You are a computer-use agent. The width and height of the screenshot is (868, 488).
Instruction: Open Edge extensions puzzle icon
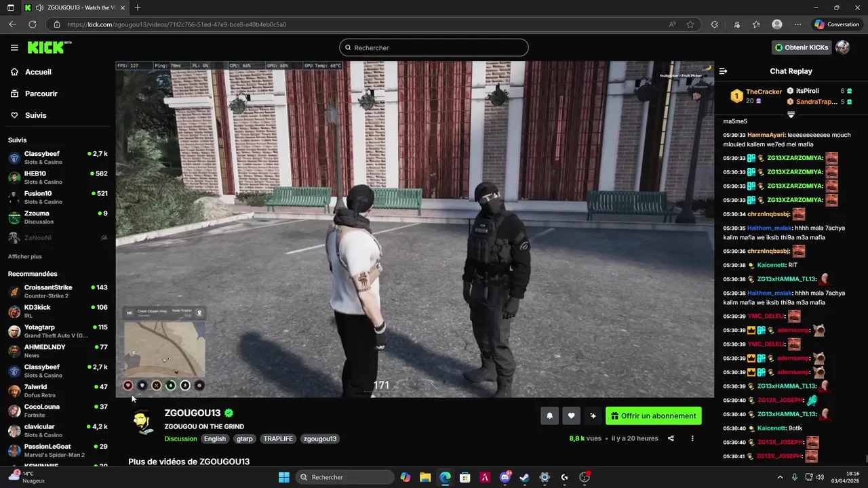(x=714, y=24)
